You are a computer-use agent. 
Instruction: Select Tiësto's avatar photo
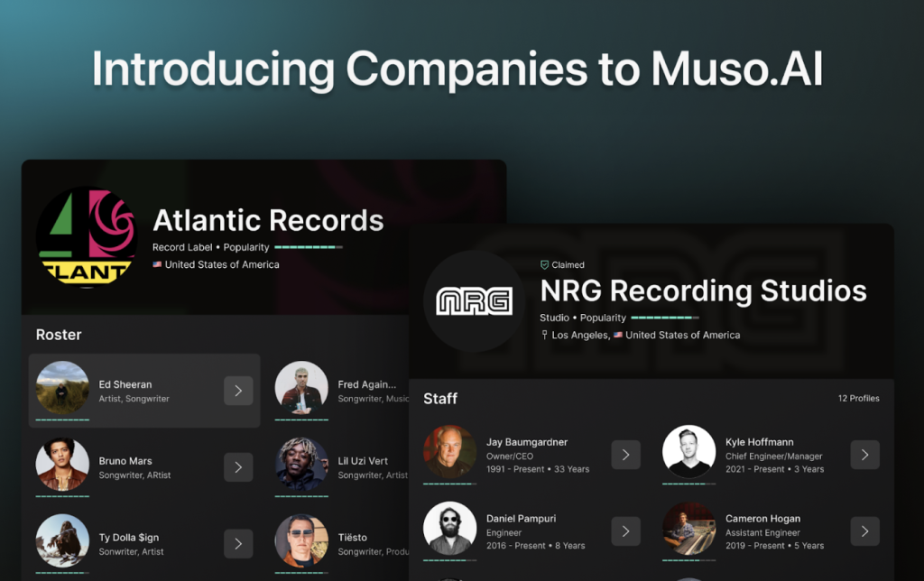click(x=301, y=541)
